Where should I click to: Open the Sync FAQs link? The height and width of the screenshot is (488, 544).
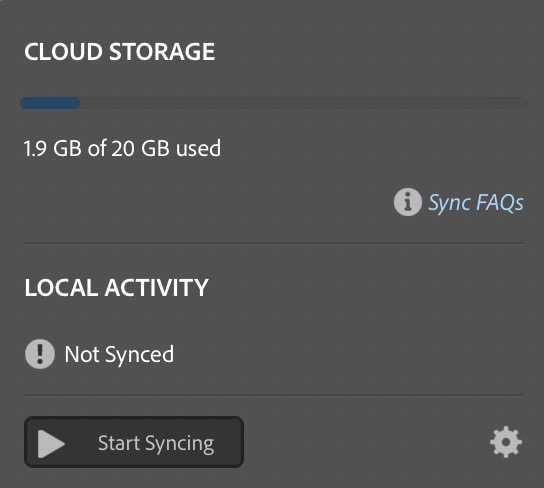coord(476,203)
